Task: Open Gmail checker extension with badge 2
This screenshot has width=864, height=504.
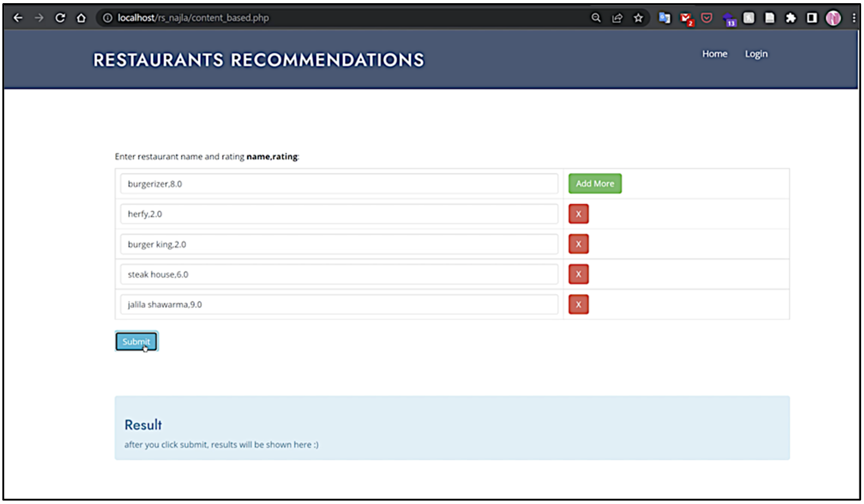Action: 686,18
